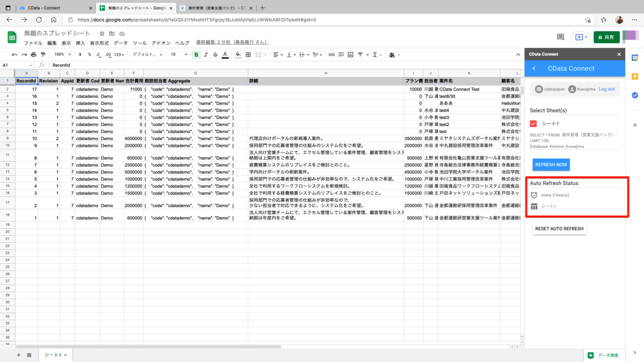Open the font size 10 dropdown
This screenshot has height=362, width=644.
[x=179, y=55]
